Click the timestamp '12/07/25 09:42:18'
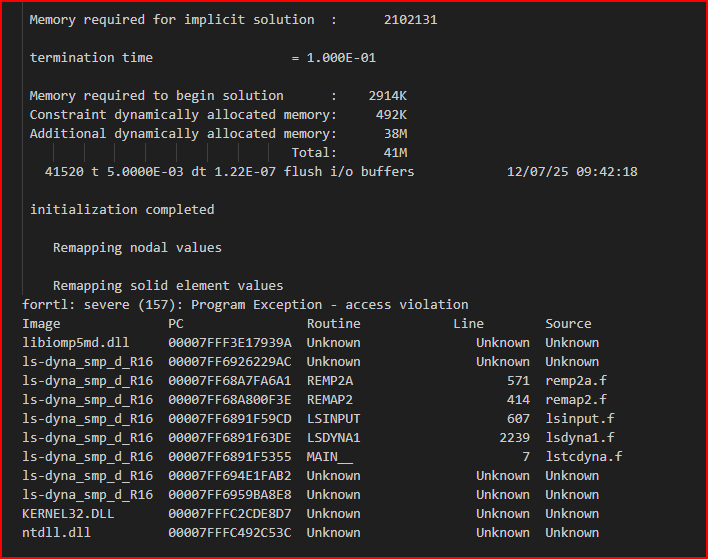 (572, 171)
